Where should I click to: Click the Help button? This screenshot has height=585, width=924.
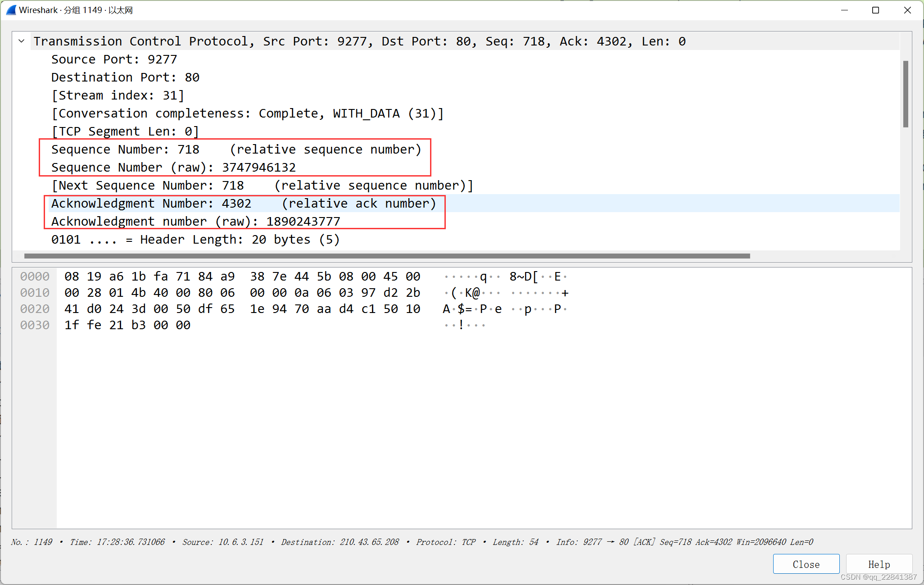(x=879, y=564)
